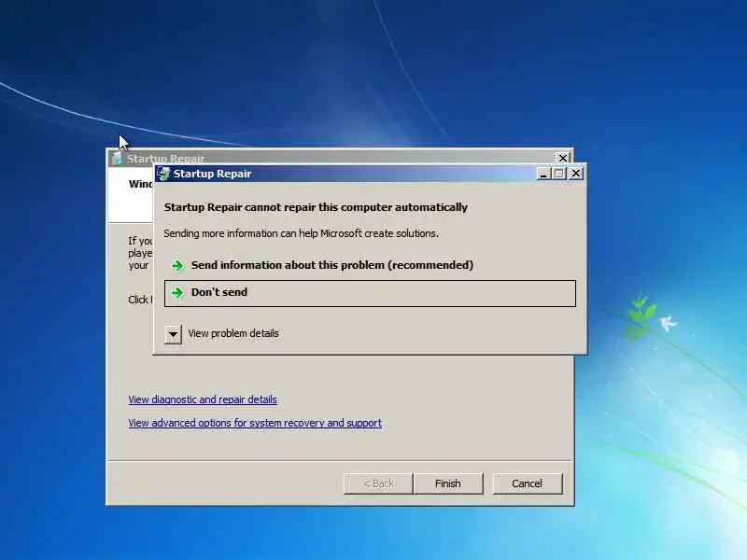
Task: Minimize the front Startup Repair dialog
Action: [x=543, y=174]
